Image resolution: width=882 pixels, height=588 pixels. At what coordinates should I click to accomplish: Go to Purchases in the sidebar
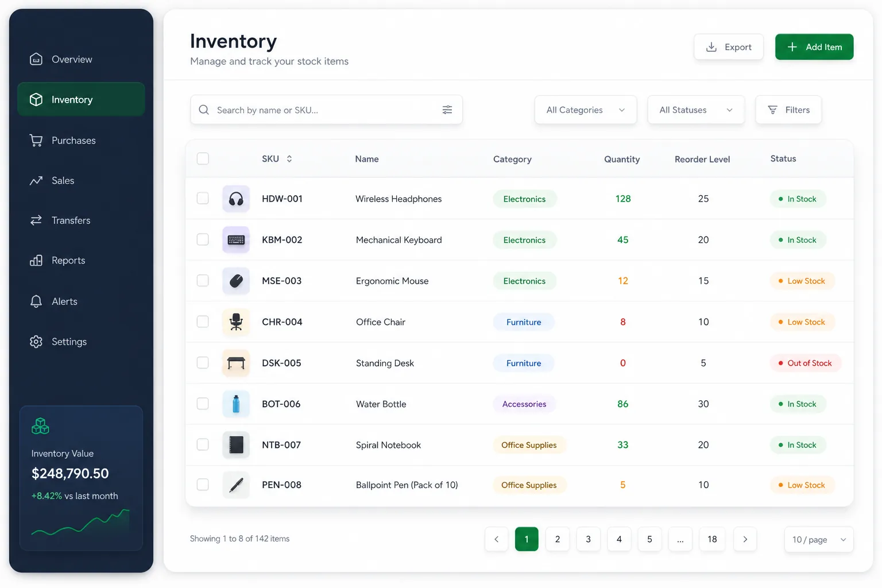81,140
